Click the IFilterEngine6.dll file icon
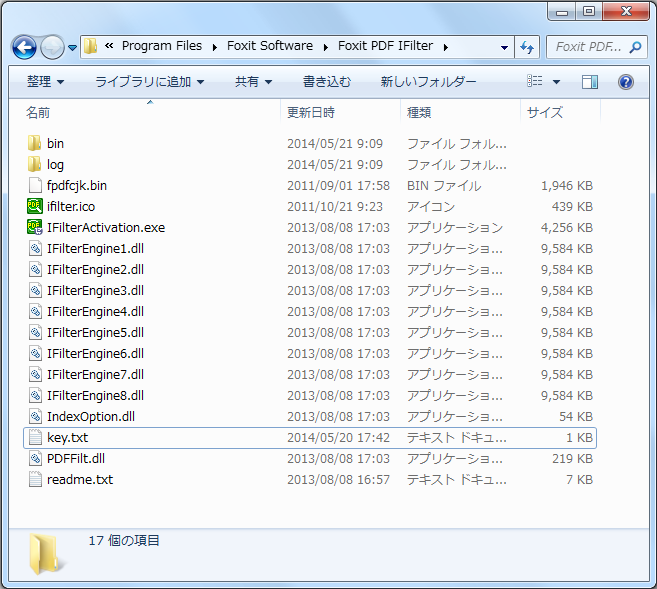657x589 pixels. click(x=35, y=353)
